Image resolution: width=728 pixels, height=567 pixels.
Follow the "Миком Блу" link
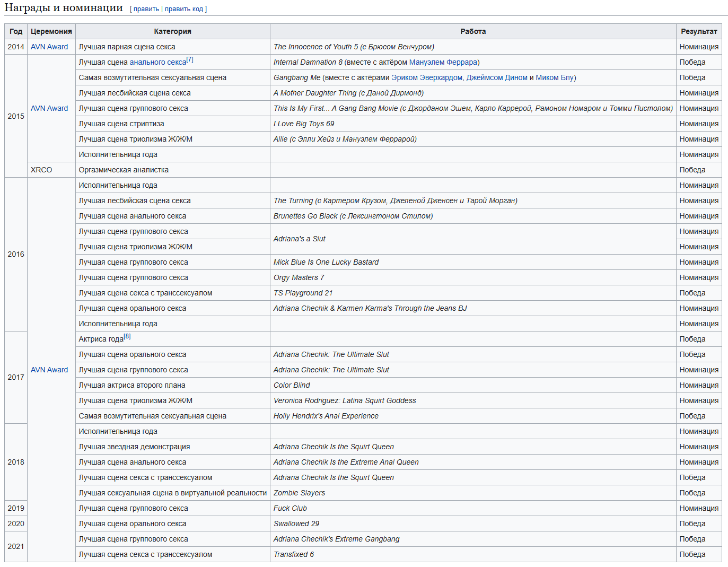555,77
